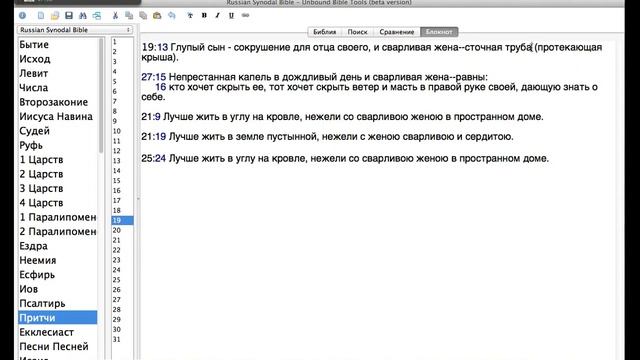This screenshot has width=640, height=360.
Task: Select book Иов in list
Action: 58,289
